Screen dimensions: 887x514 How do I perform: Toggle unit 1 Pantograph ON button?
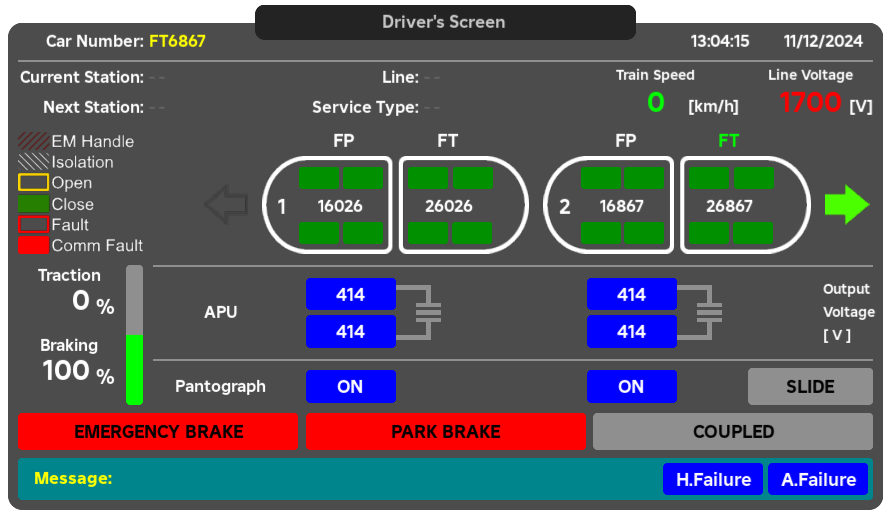point(351,386)
